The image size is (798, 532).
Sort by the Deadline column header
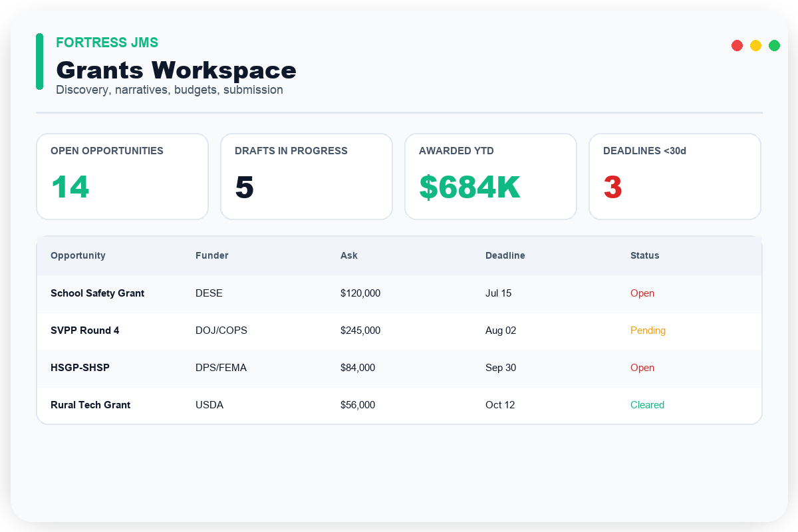click(x=505, y=255)
